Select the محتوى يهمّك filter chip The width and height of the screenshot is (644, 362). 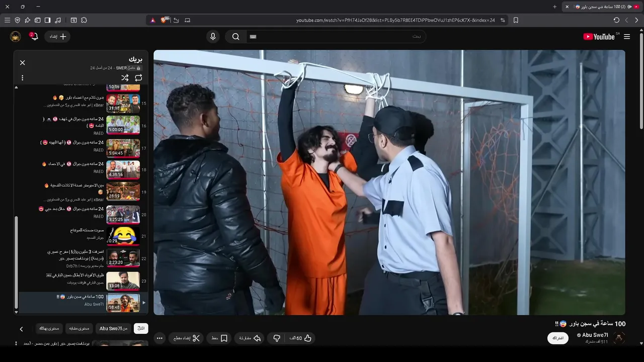click(x=49, y=328)
